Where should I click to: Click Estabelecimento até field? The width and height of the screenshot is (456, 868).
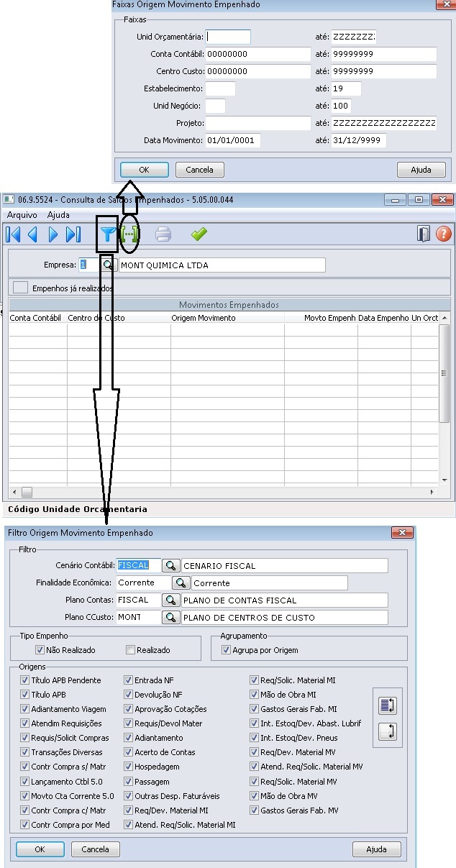[345, 88]
